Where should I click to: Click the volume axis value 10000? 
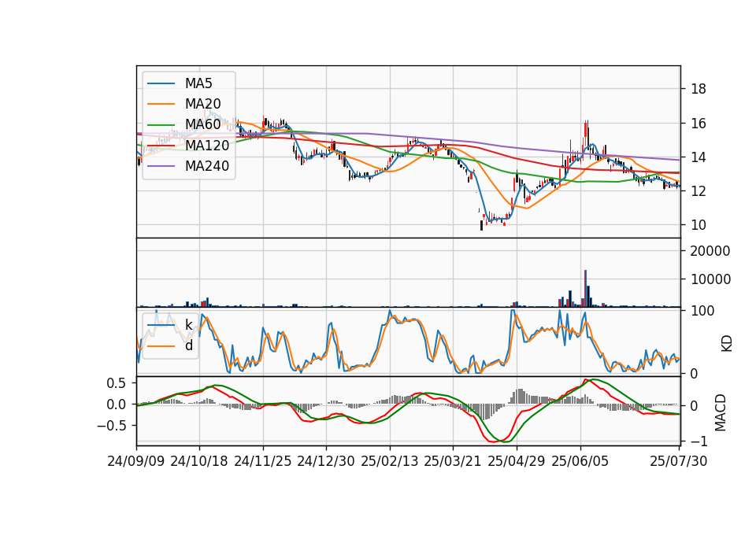(710, 279)
